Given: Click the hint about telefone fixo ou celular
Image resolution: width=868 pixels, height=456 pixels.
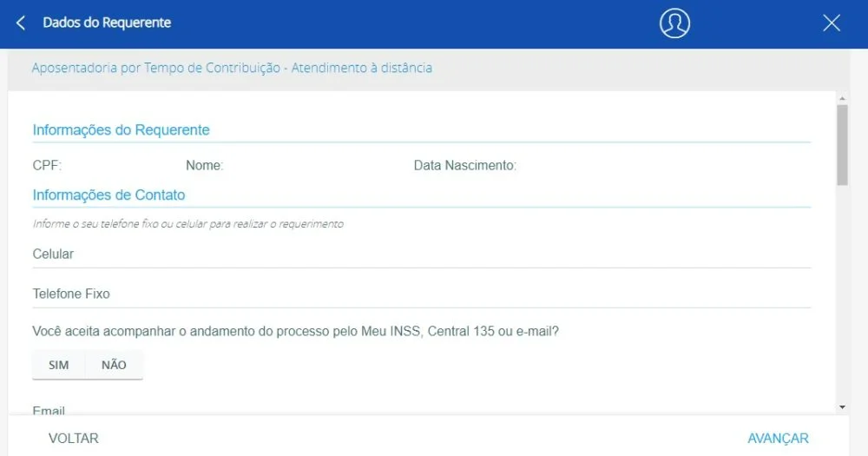Looking at the screenshot, I should [188, 224].
